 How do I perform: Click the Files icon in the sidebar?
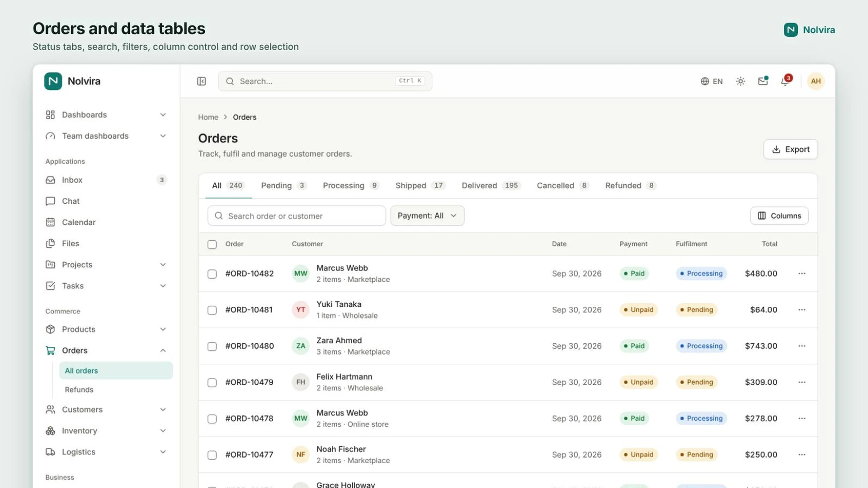click(x=50, y=244)
